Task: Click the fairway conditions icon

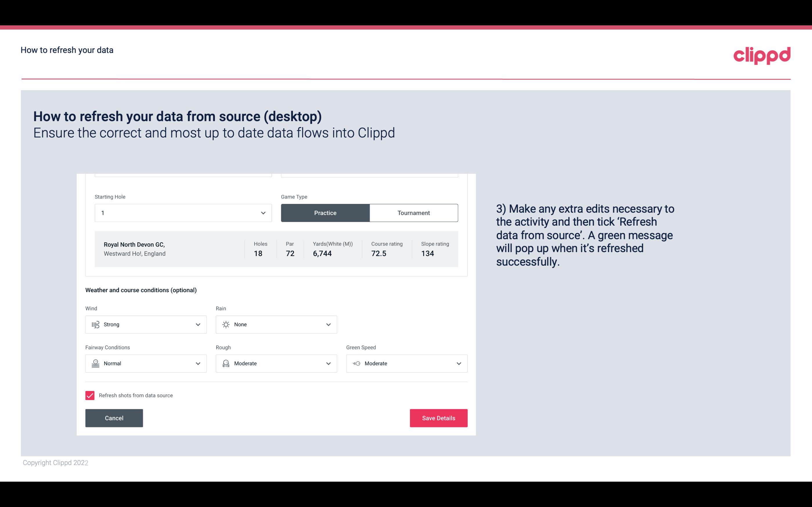Action: coord(95,363)
